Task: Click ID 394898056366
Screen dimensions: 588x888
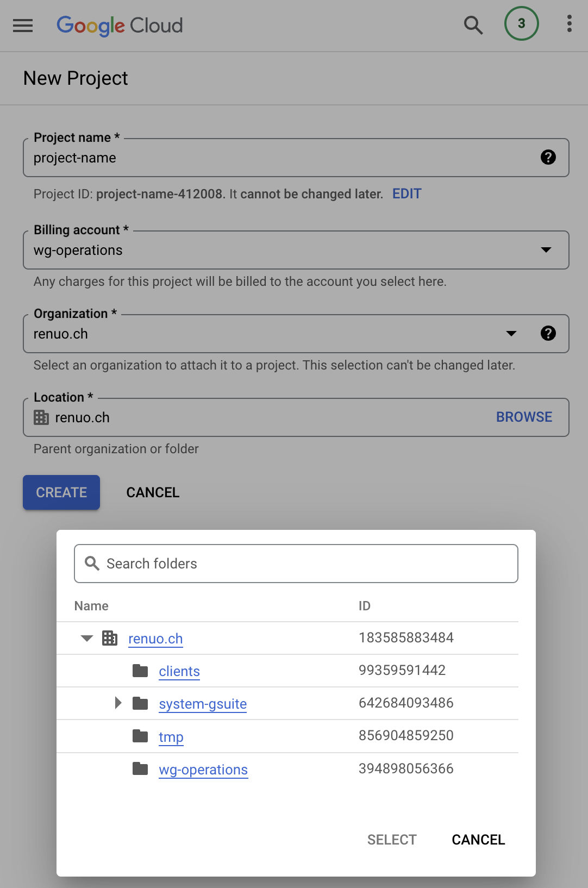Action: [x=406, y=768]
